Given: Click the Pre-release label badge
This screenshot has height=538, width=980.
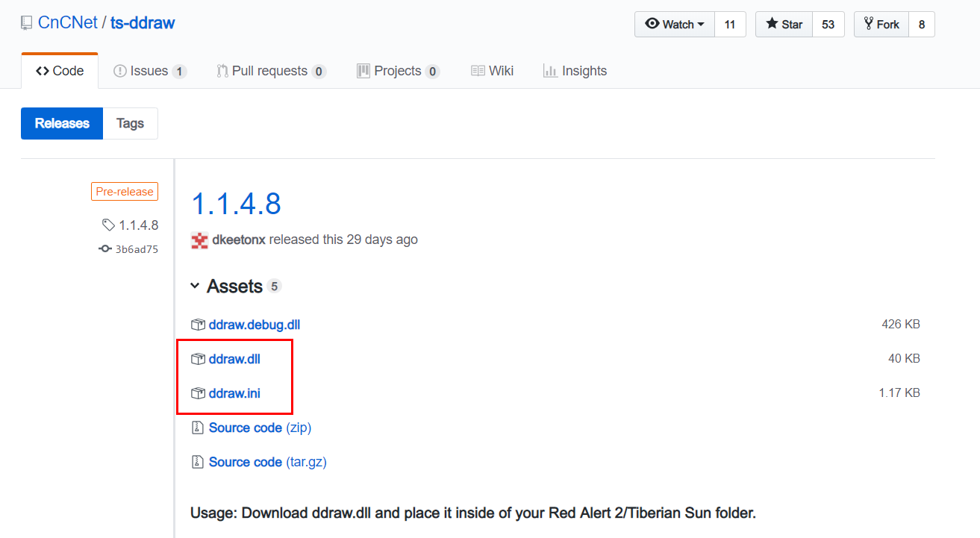Looking at the screenshot, I should [x=125, y=192].
